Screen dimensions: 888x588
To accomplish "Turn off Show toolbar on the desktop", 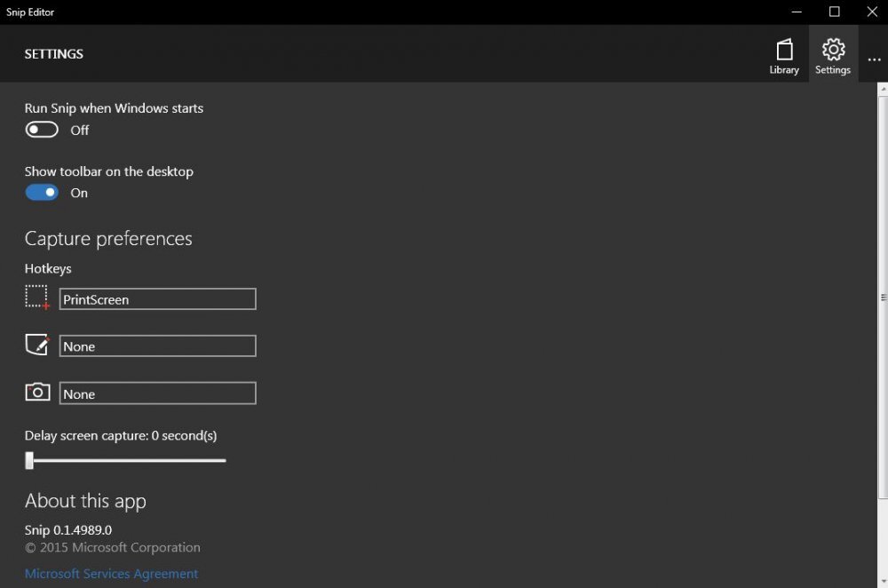I will pos(42,193).
